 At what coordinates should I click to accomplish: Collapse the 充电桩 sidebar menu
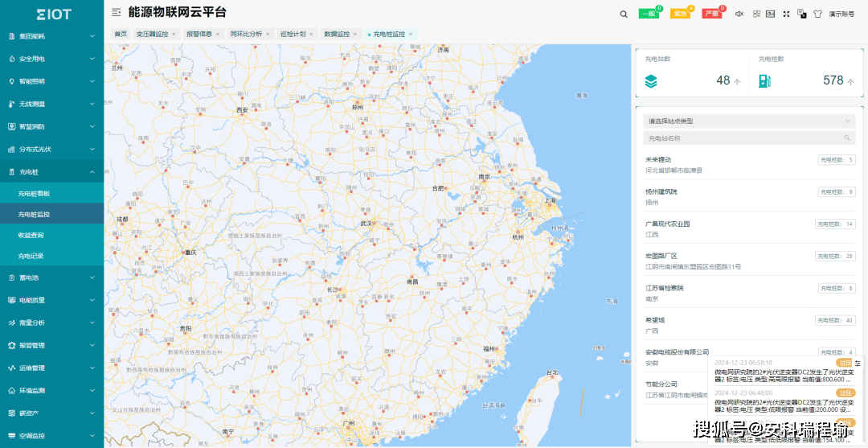pos(52,172)
